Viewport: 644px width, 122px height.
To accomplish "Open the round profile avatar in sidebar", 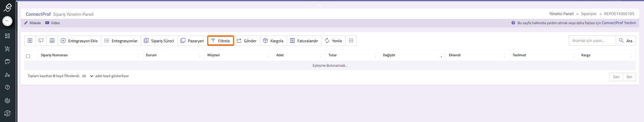I will [x=7, y=21].
